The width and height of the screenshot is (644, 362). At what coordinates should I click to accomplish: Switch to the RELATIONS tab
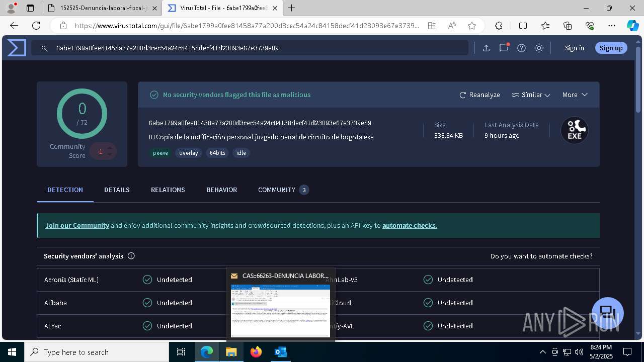(x=168, y=190)
